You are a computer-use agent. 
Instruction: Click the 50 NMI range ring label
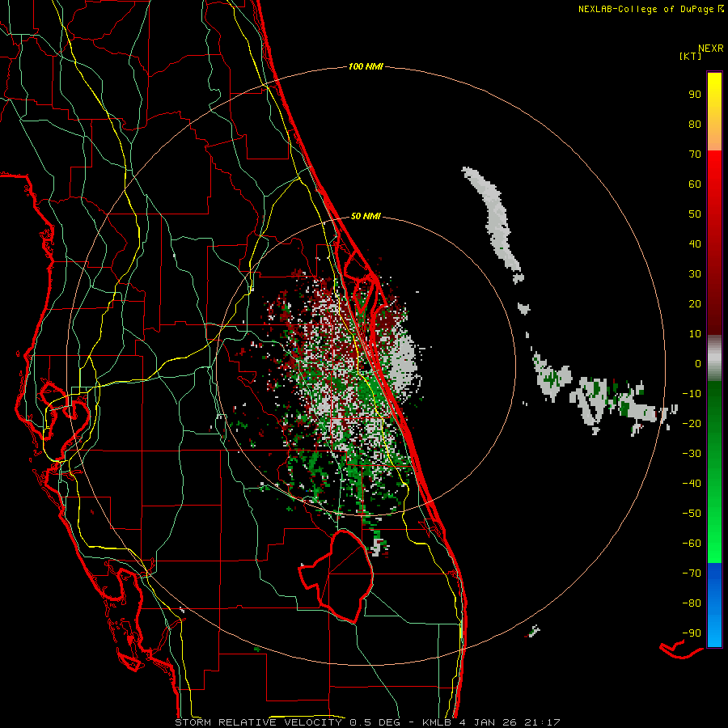(x=366, y=216)
